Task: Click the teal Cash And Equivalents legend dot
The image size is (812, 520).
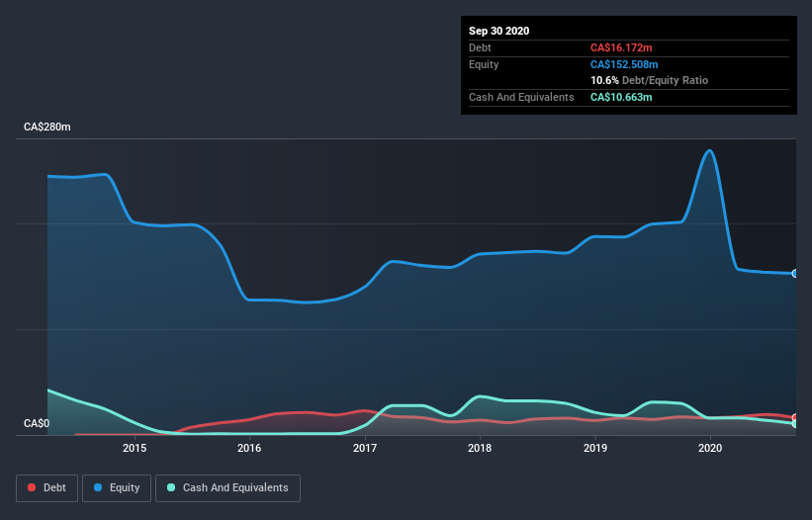Action: 171,487
